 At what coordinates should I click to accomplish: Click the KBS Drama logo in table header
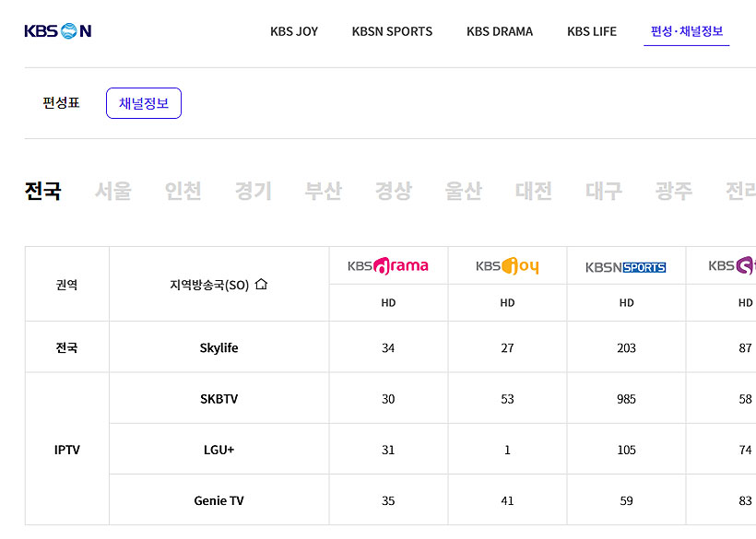(388, 266)
